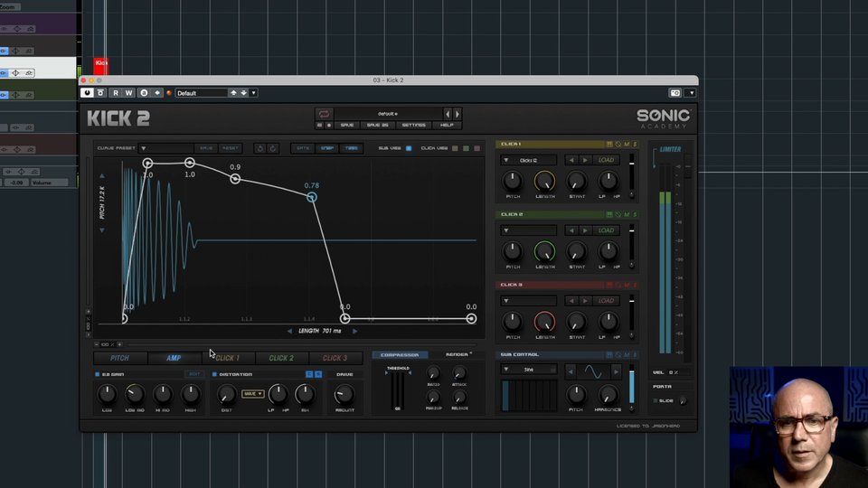Open the SETTINGS button
868x488 pixels.
tap(413, 125)
